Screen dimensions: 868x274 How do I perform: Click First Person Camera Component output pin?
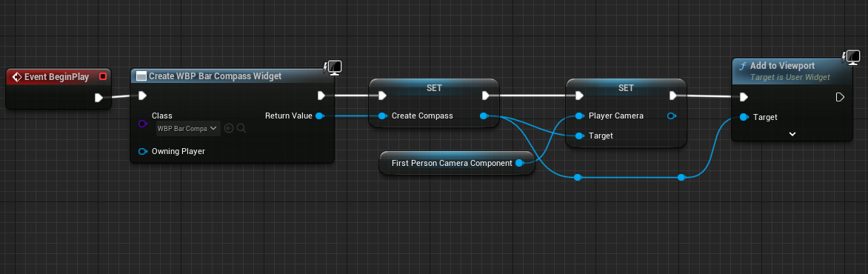[x=518, y=163]
